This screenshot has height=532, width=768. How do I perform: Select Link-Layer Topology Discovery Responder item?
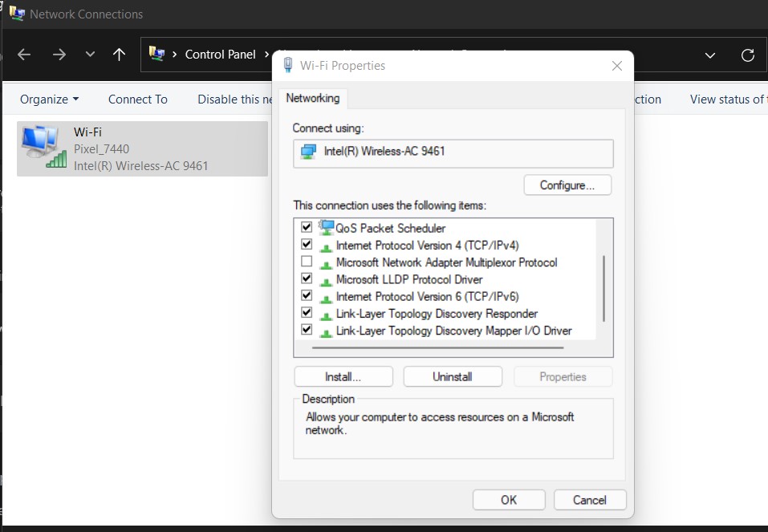click(436, 314)
